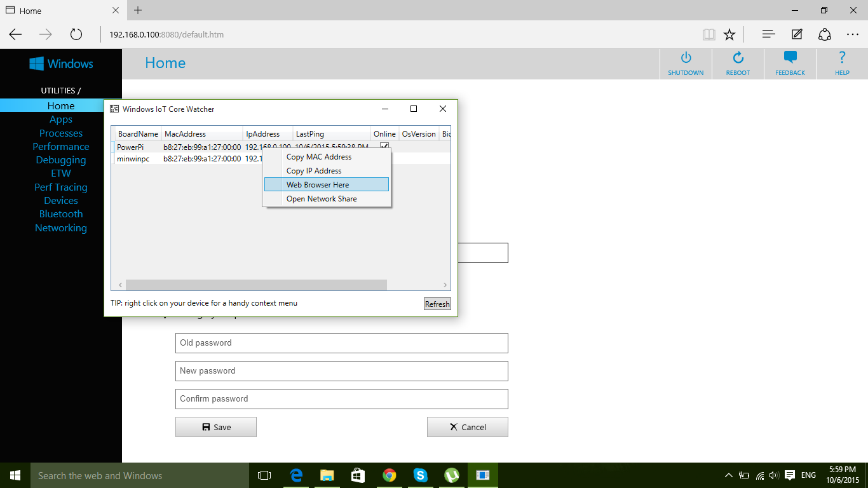Click the browser address bar

pos(400,34)
